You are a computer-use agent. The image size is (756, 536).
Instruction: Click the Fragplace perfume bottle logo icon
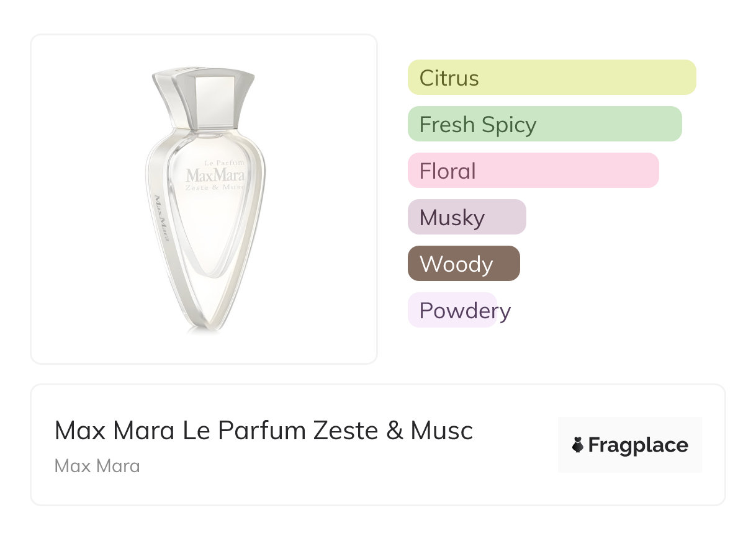pos(578,445)
